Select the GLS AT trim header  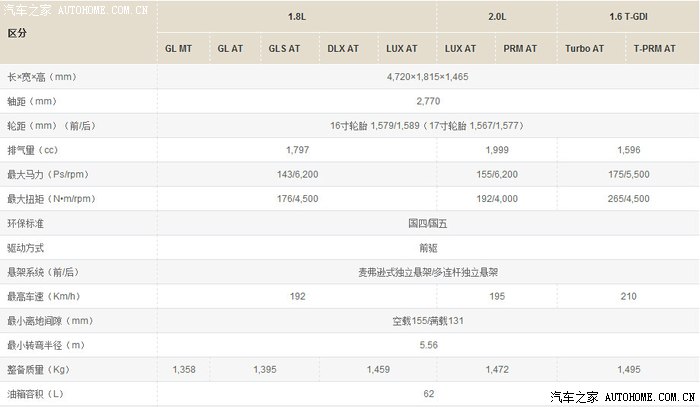point(284,48)
